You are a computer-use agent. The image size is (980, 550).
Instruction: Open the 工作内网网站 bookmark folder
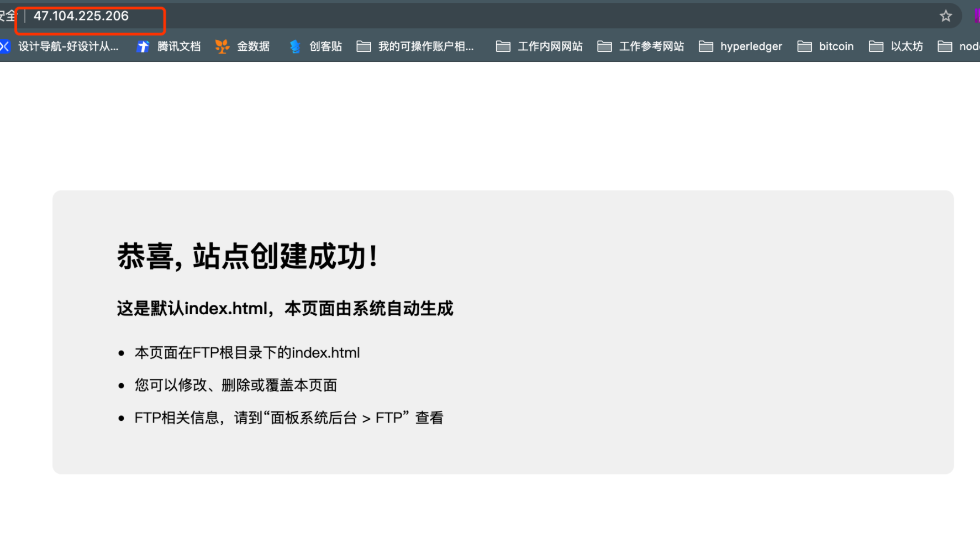tap(539, 46)
